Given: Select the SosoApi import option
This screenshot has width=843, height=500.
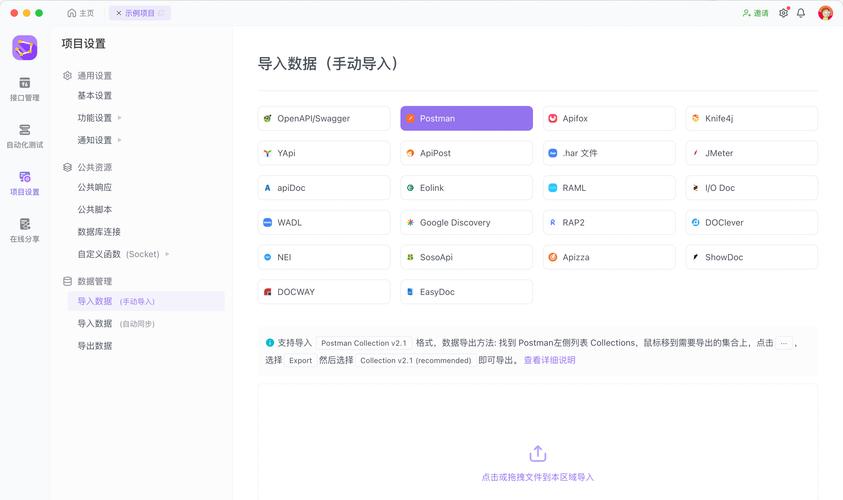Looking at the screenshot, I should [467, 257].
